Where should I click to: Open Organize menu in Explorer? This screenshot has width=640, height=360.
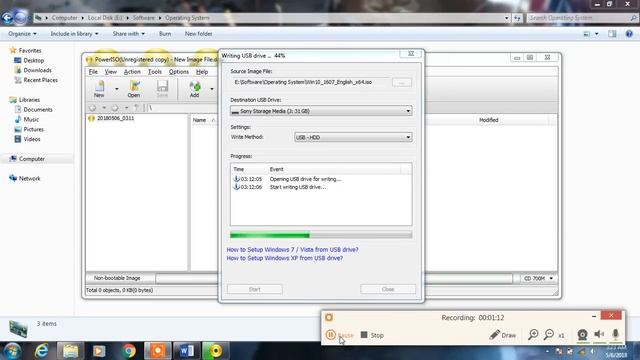point(22,34)
